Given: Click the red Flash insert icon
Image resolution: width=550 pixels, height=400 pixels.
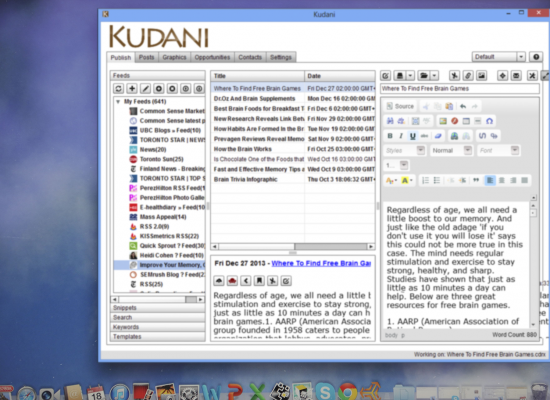Looking at the screenshot, I should [x=455, y=121].
